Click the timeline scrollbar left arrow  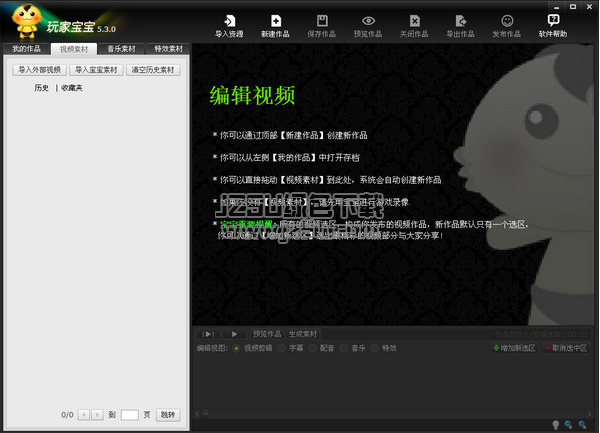point(197,413)
